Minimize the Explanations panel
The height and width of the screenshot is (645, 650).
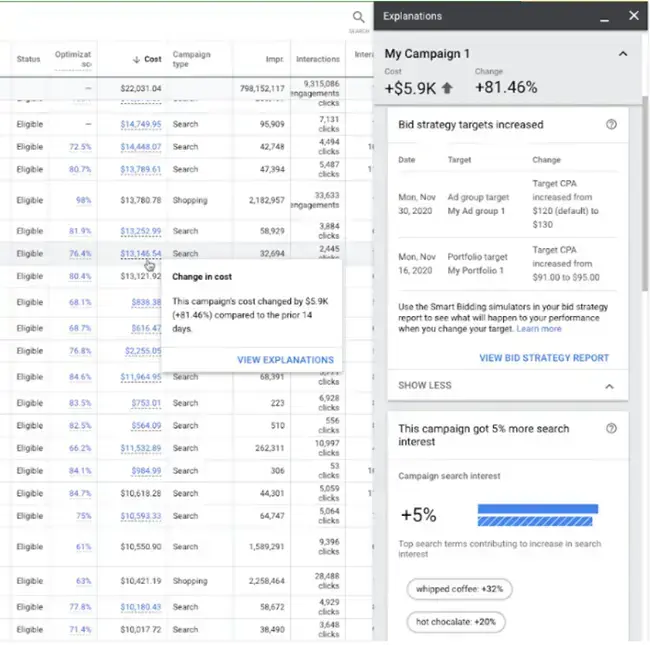pos(604,20)
